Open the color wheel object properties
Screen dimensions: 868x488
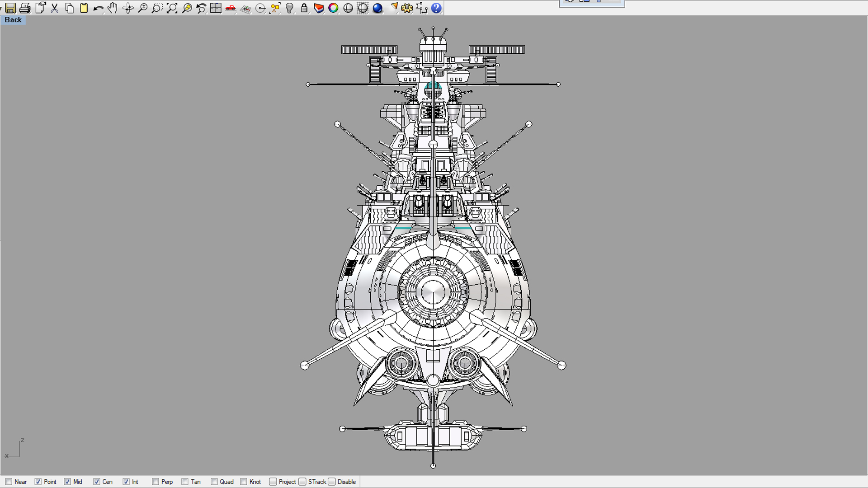333,8
